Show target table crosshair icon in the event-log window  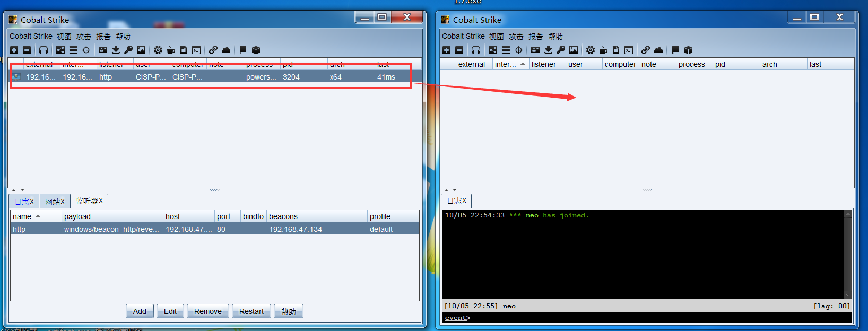518,50
